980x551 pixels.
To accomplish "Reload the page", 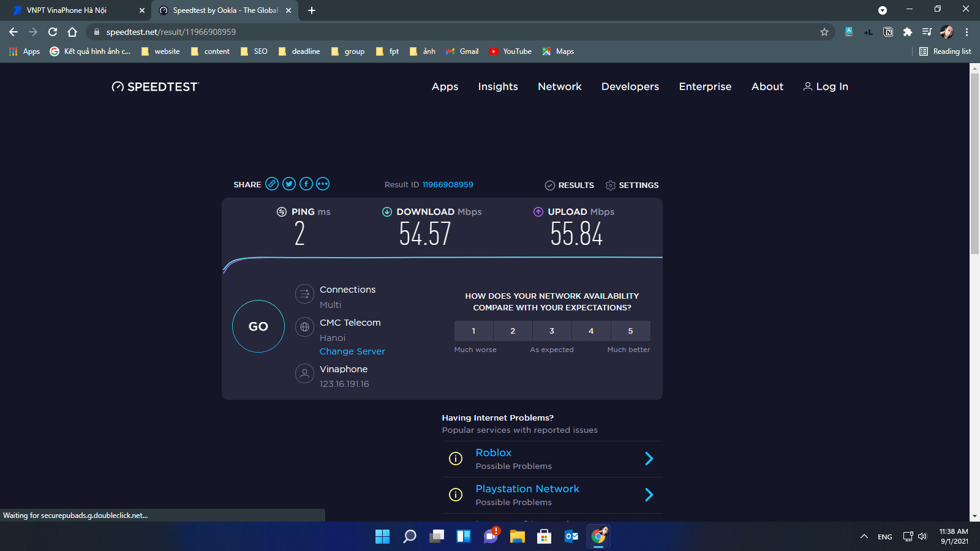I will pos(53,32).
